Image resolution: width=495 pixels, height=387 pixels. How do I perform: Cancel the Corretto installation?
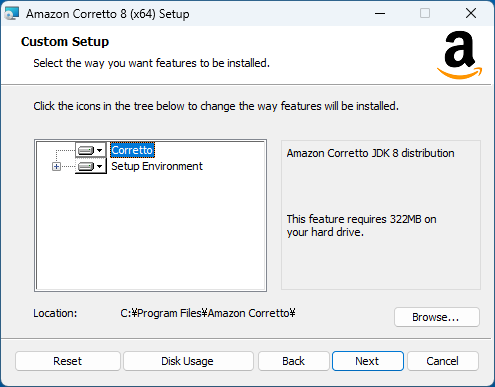442,361
